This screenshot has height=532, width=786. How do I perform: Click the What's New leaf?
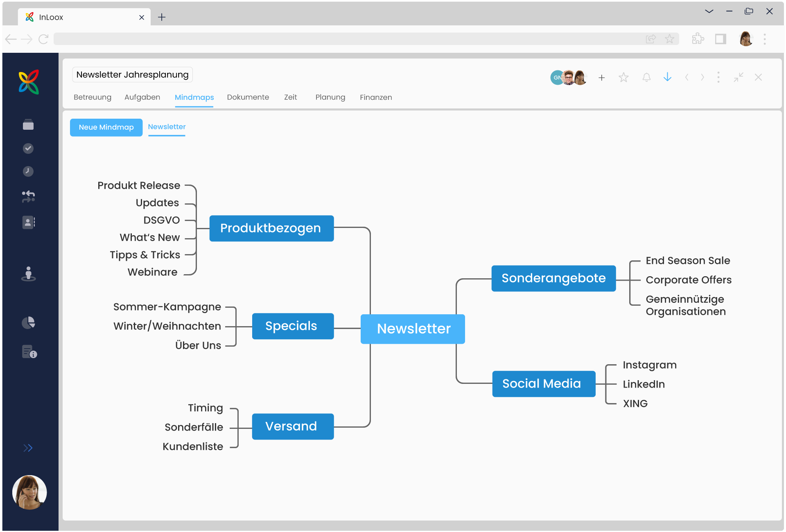tap(150, 237)
